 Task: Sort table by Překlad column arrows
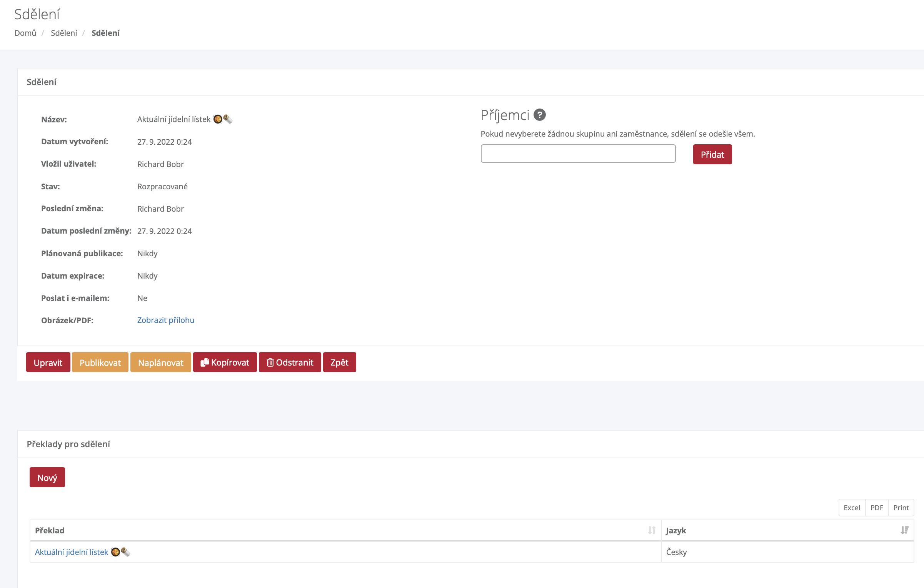click(651, 530)
